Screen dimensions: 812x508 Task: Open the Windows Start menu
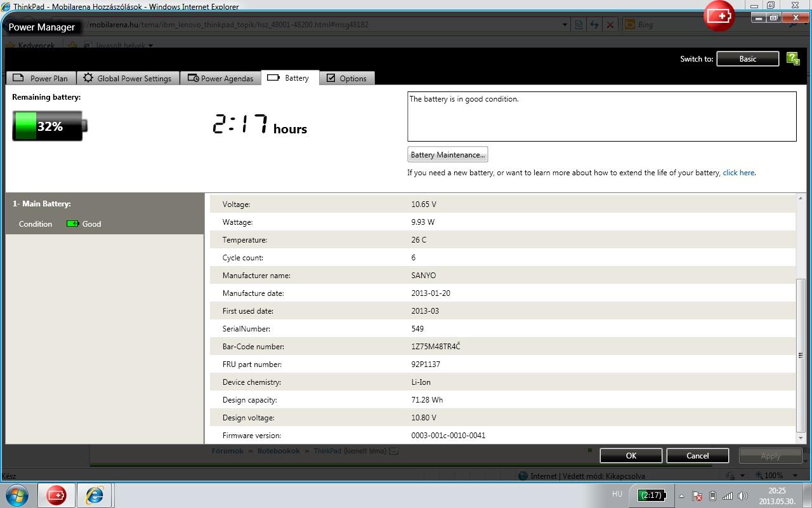click(x=17, y=495)
